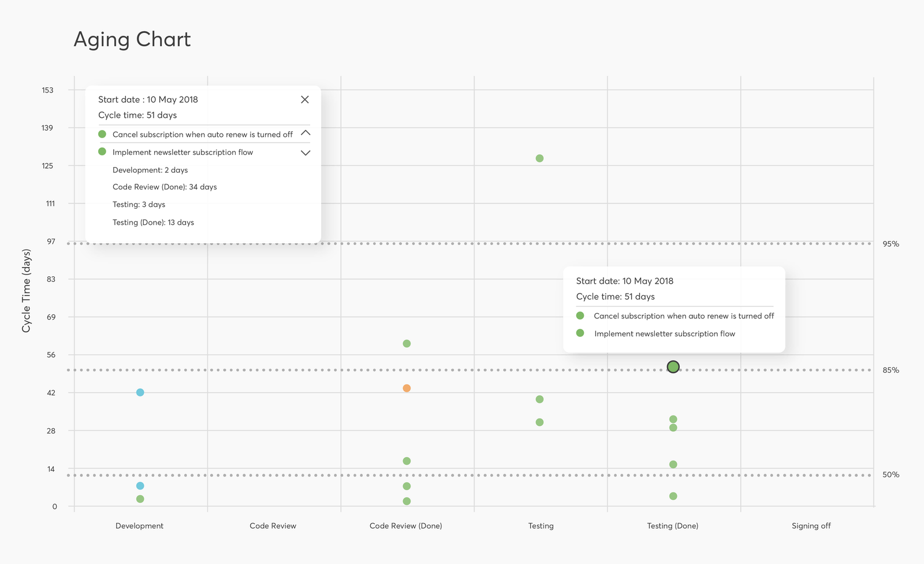
Task: Click 'Testing (Done): 13 days' text
Action: click(x=153, y=222)
